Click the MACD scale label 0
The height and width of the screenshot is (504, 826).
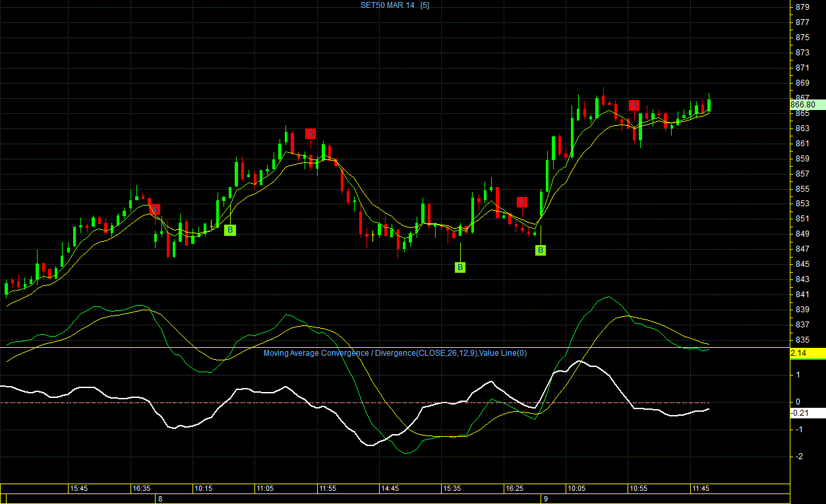[798, 402]
